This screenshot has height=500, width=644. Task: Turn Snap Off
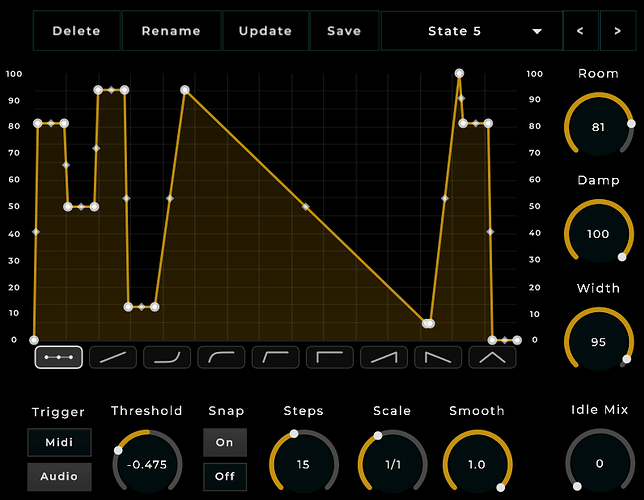point(225,477)
